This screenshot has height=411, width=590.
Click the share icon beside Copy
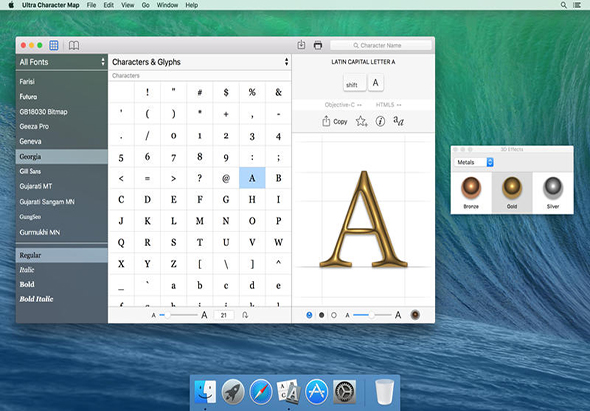tap(326, 121)
